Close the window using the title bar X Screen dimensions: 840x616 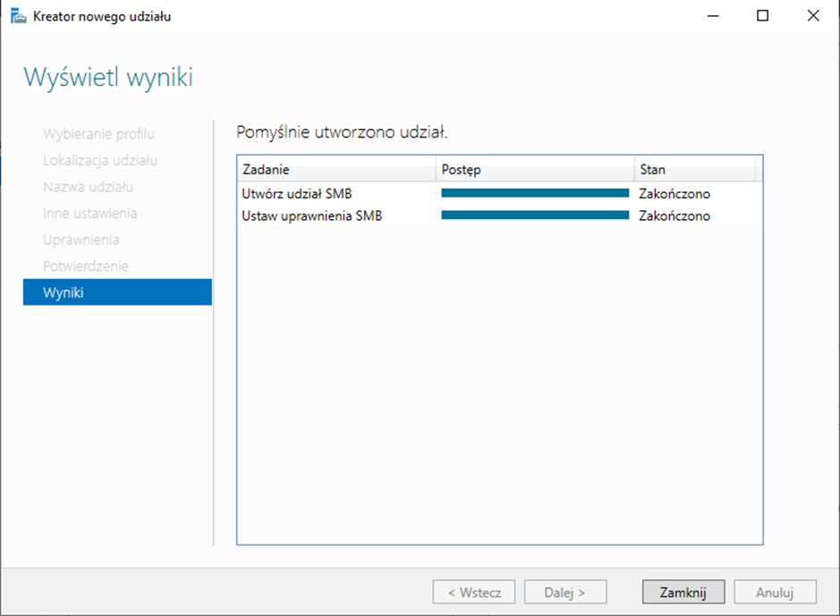tap(813, 16)
